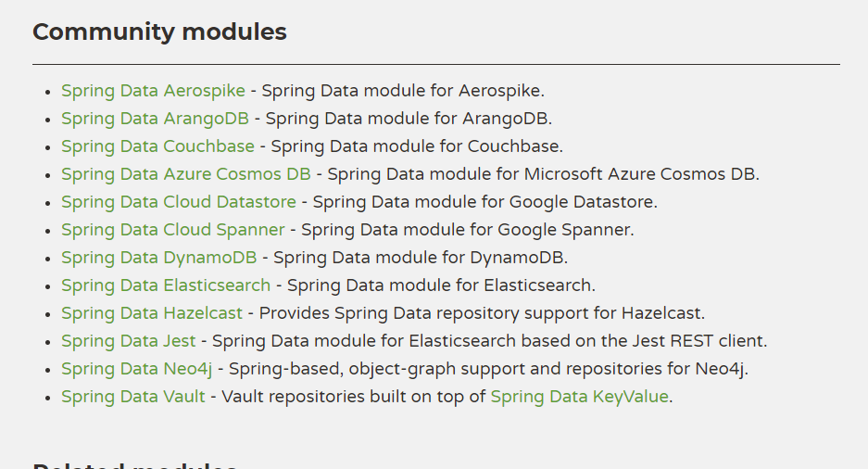Screen dimensions: 868x469
Task: Visit the Spring Data Elasticsearch link
Action: tap(166, 285)
